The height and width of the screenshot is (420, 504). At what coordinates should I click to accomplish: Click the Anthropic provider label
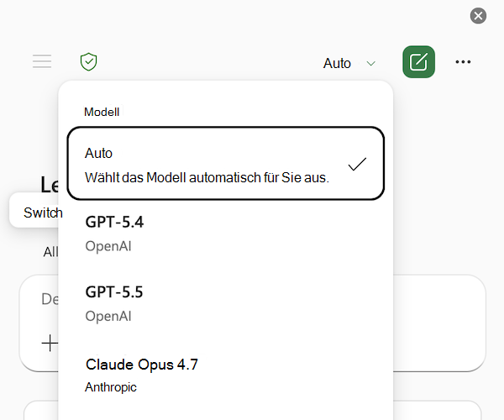pos(111,387)
